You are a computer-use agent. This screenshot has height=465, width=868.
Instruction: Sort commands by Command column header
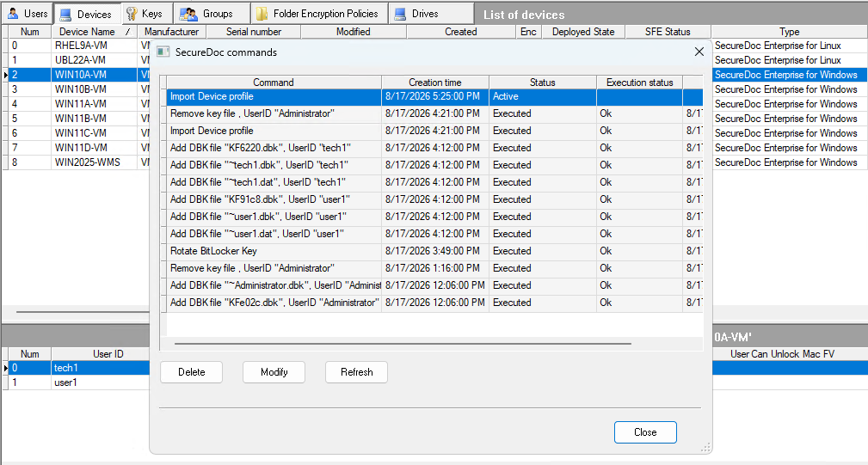tap(274, 83)
